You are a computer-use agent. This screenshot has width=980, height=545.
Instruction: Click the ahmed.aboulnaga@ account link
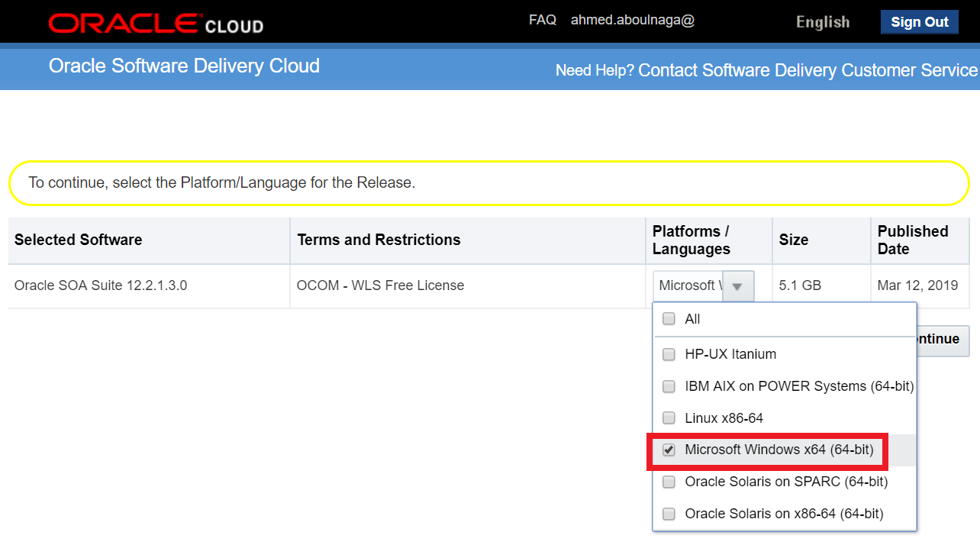[x=632, y=21]
